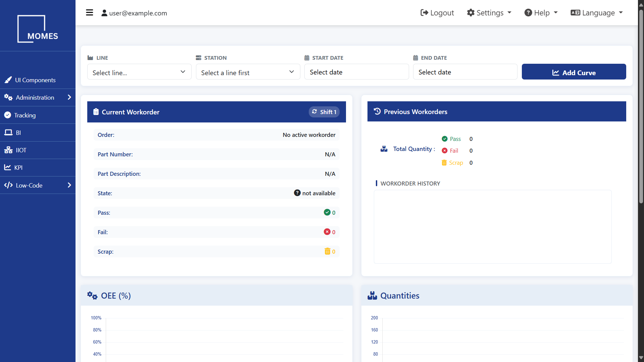
Task: Click the Administration gears icon
Action: pos(8,97)
